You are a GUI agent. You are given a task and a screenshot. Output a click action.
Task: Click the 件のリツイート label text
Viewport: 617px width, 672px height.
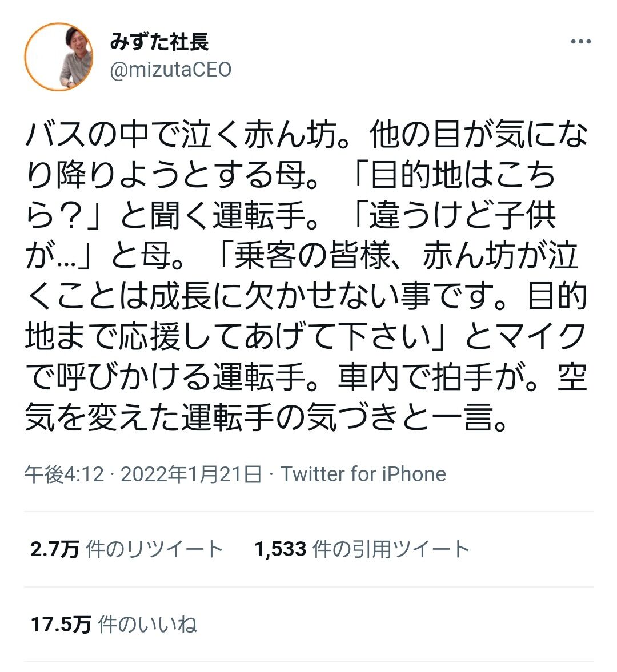tap(154, 549)
